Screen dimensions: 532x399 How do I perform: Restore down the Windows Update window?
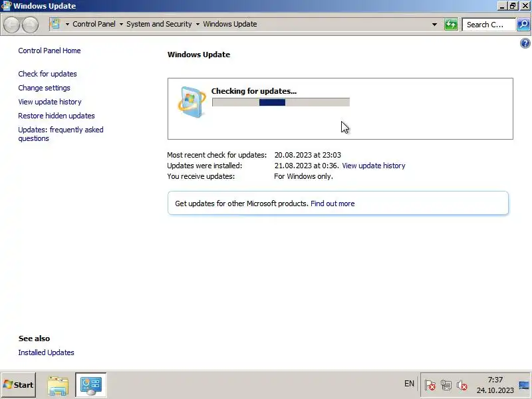click(x=513, y=6)
